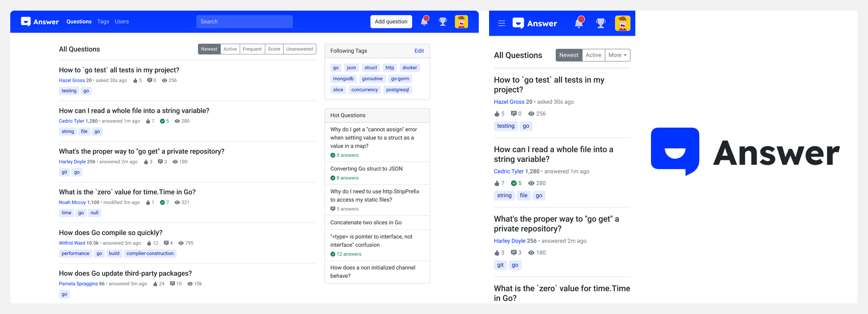This screenshot has height=314, width=868.
Task: Open 'Concatenate two slices in Go'
Action: coord(366,223)
